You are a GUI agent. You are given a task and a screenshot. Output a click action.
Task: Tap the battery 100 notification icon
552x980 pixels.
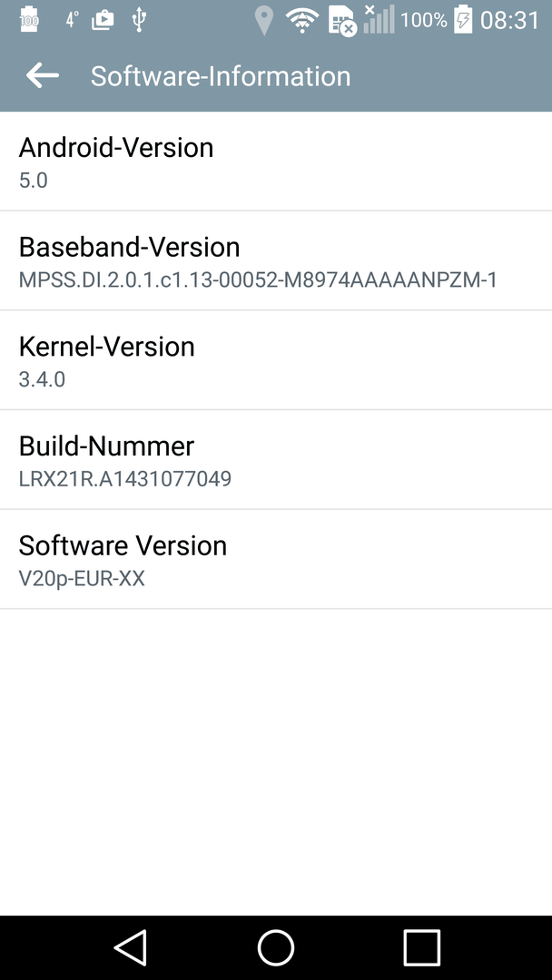(29, 20)
